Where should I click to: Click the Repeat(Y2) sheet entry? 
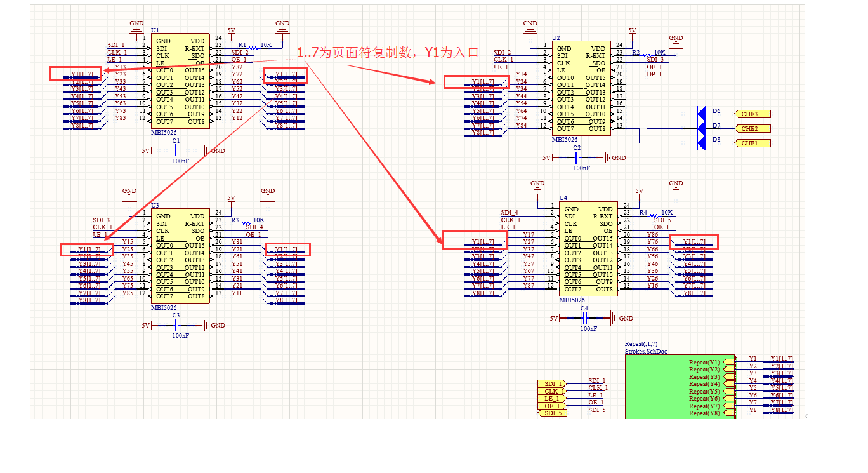point(711,370)
